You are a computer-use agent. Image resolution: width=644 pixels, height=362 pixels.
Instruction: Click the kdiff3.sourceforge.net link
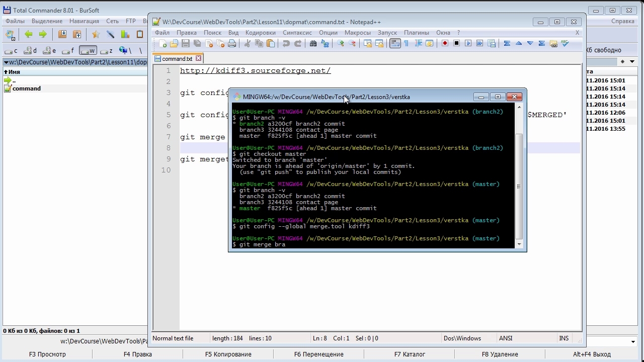255,71
